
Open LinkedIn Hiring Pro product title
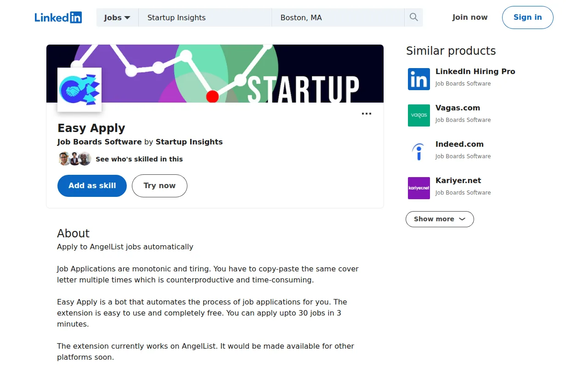pyautogui.click(x=475, y=71)
